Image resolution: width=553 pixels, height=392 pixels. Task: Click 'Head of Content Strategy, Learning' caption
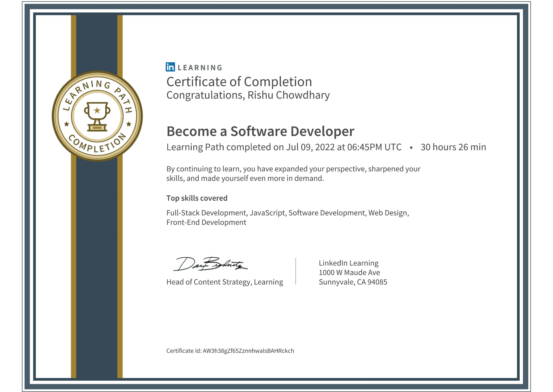(225, 282)
